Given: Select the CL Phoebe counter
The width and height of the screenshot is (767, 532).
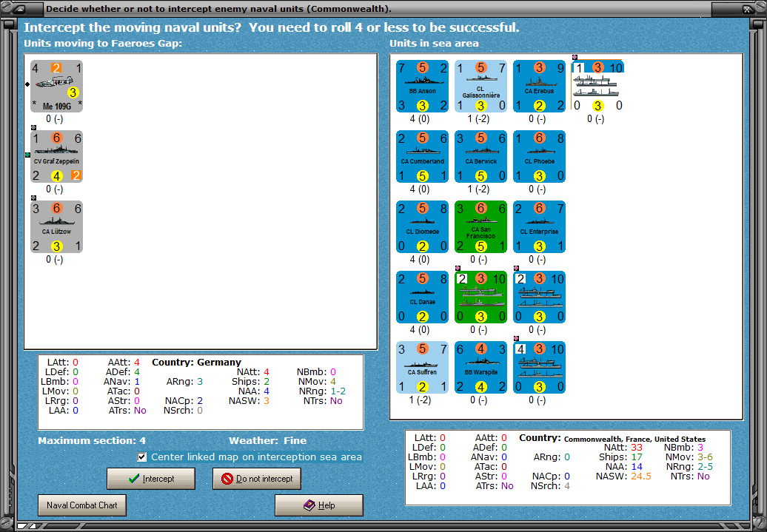Looking at the screenshot, I should tap(540, 156).
